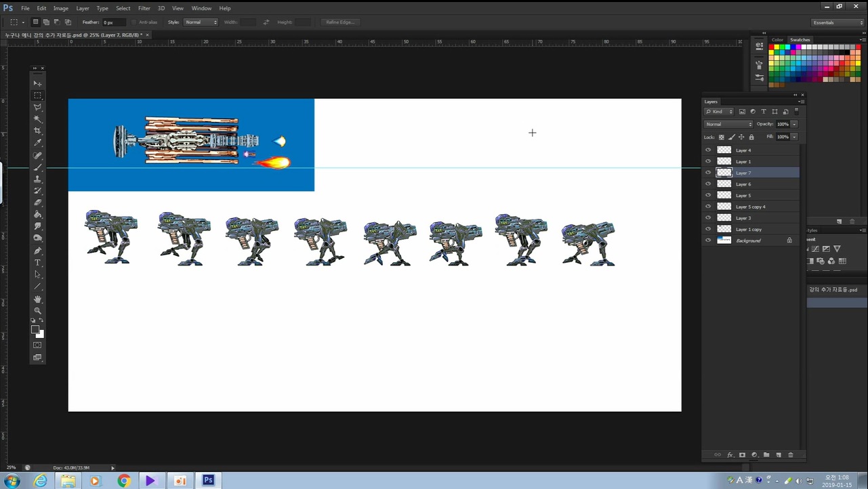The height and width of the screenshot is (489, 868).
Task: Open the Essentials workspace dropdown
Action: 838,22
